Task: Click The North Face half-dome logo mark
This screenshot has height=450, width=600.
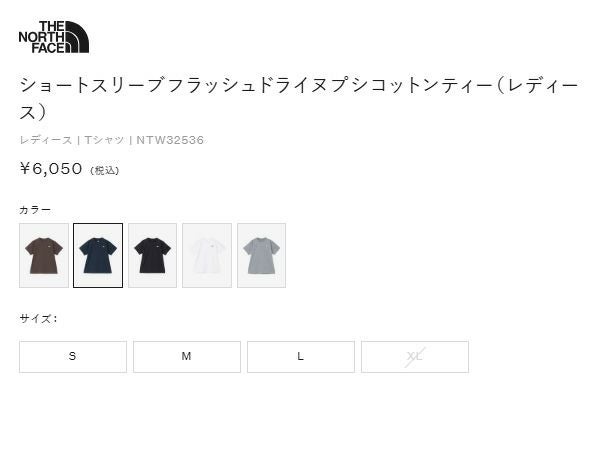Action: click(77, 37)
